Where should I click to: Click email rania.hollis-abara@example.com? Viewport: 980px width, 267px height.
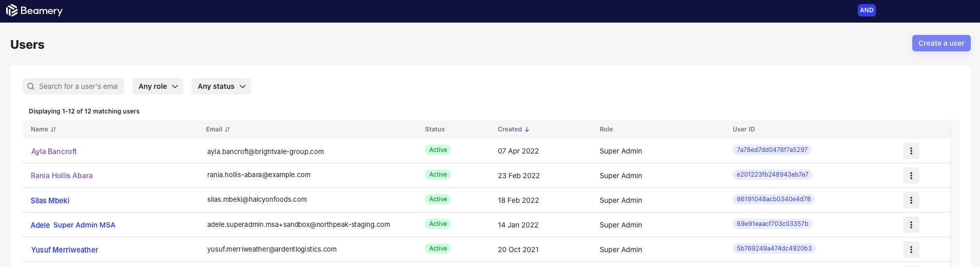[259, 175]
